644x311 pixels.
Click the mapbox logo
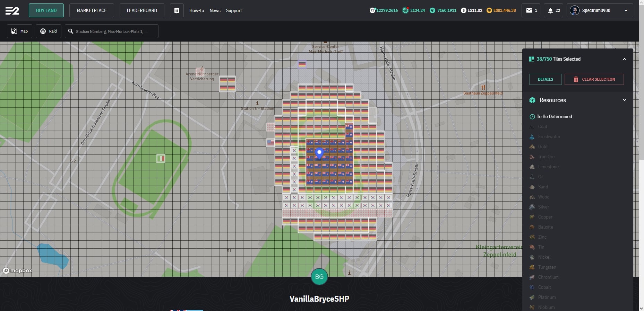pos(17,270)
